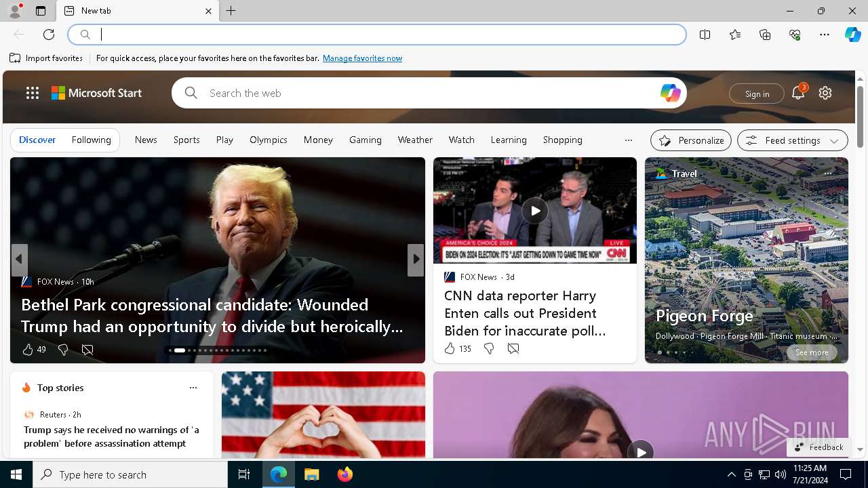Open the tab actions menu icon
Image resolution: width=868 pixels, height=488 pixels.
41,11
